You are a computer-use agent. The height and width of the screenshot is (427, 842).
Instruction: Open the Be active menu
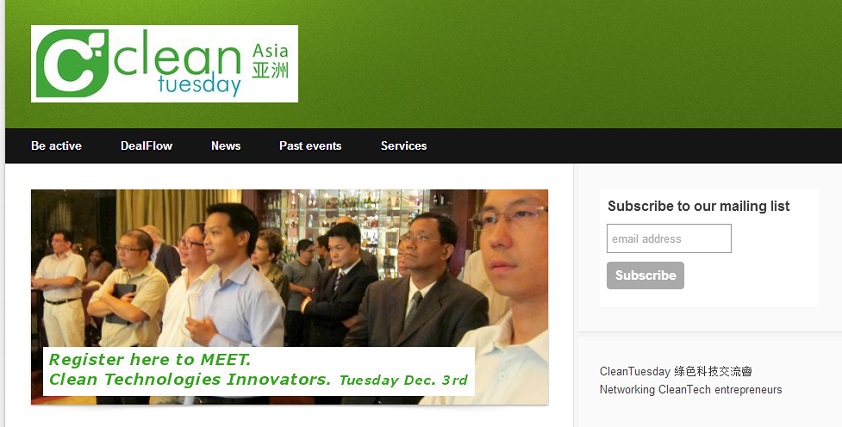pos(56,146)
